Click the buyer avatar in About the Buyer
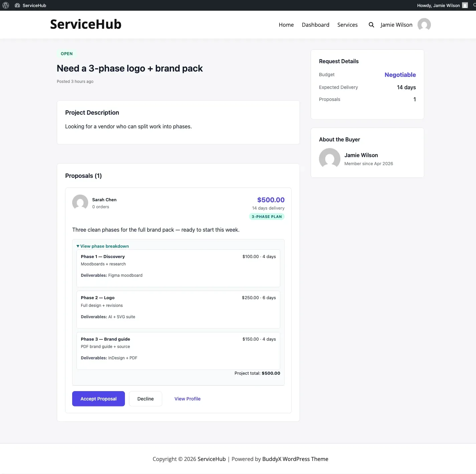The width and height of the screenshot is (476, 474). tap(330, 159)
